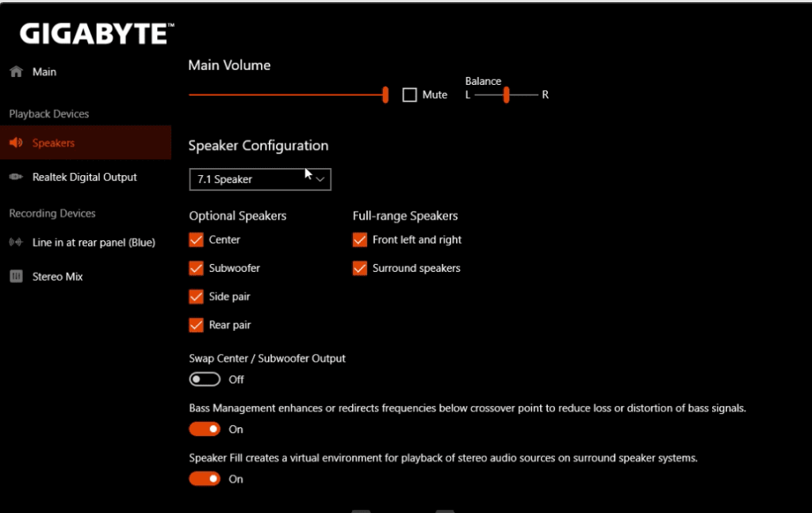Viewport: 812px width, 513px height.
Task: Select the Speakers icon in sidebar
Action: pyautogui.click(x=16, y=143)
